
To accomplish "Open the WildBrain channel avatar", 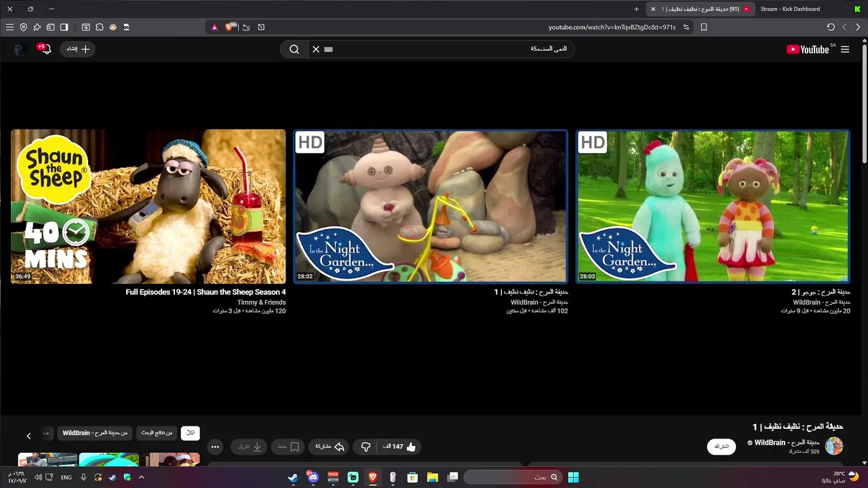I will [x=833, y=446].
